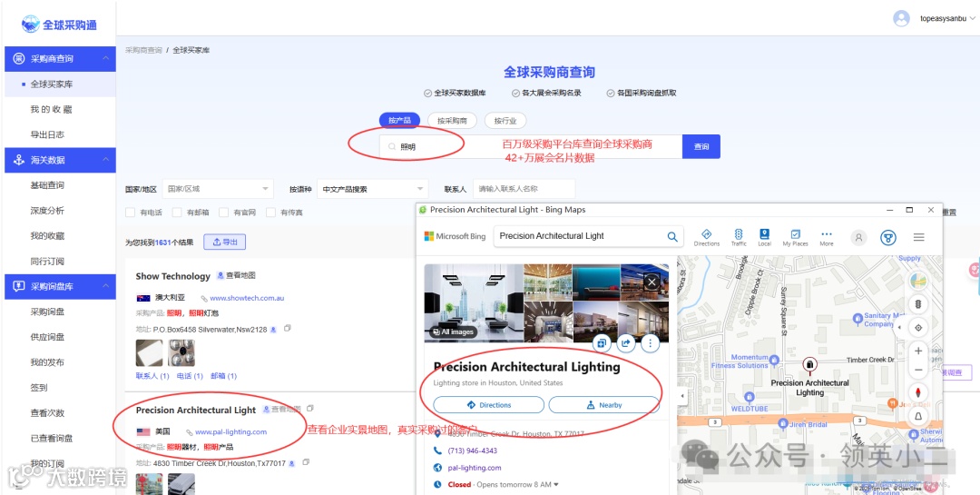Collapse the 海关数据 sidebar section
The width and height of the screenshot is (980, 495).
click(105, 160)
